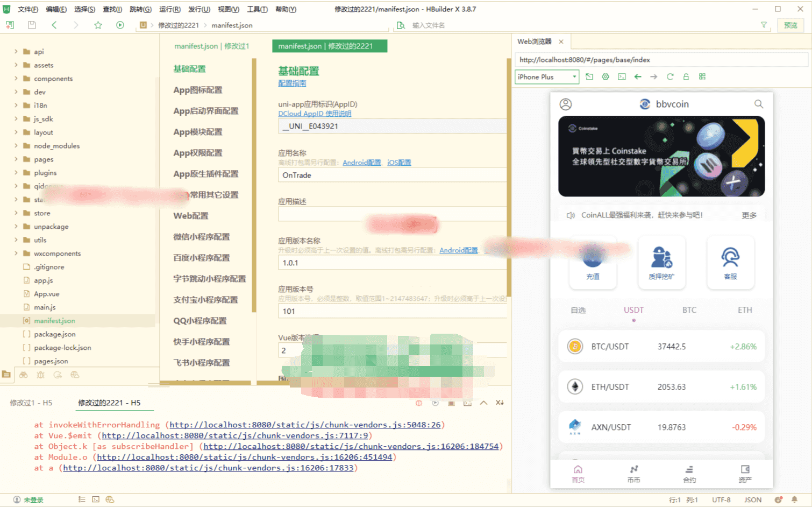The height and width of the screenshot is (507, 812).
Task: Expand the assets folder
Action: coord(16,65)
